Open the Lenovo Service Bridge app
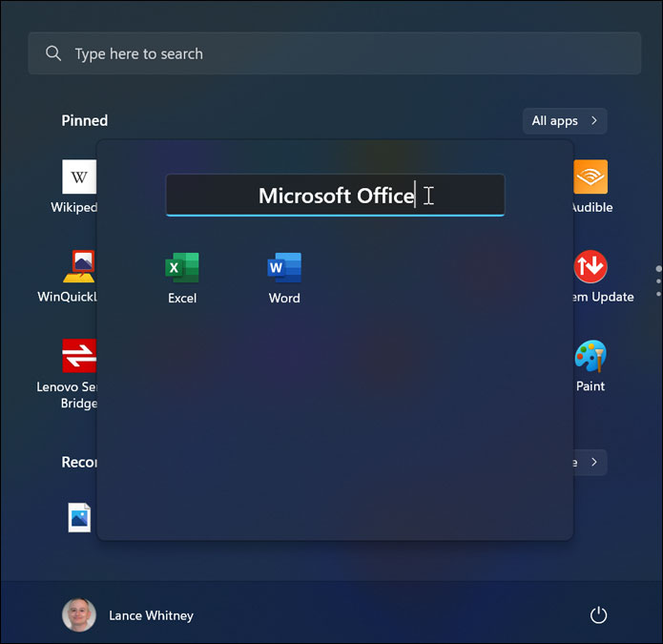This screenshot has height=644, width=663. point(79,356)
